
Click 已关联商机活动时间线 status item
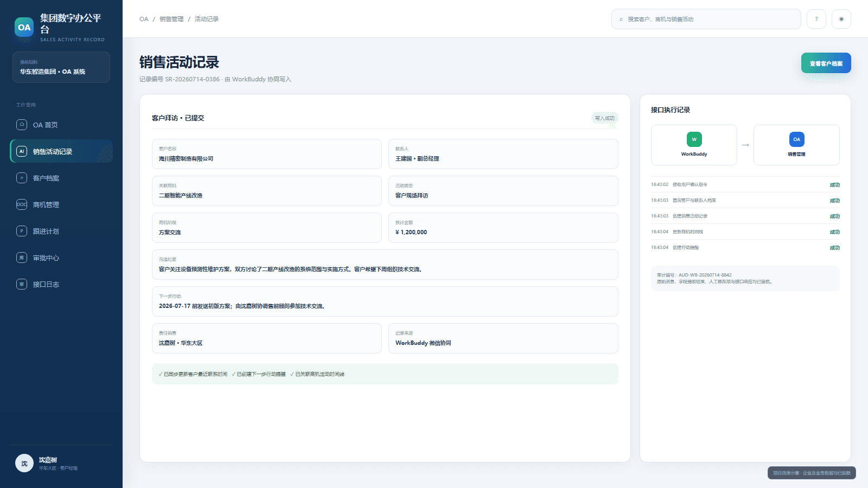pyautogui.click(x=317, y=374)
